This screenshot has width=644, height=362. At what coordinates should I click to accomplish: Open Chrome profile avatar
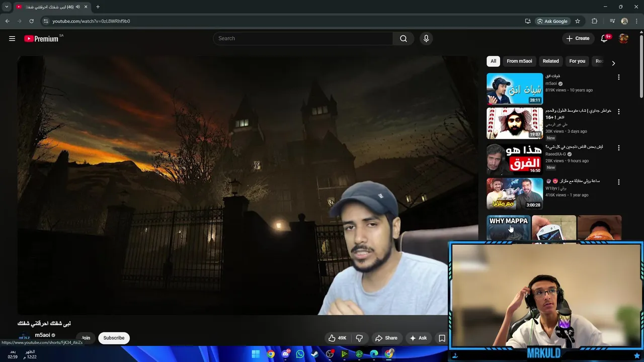point(624,21)
